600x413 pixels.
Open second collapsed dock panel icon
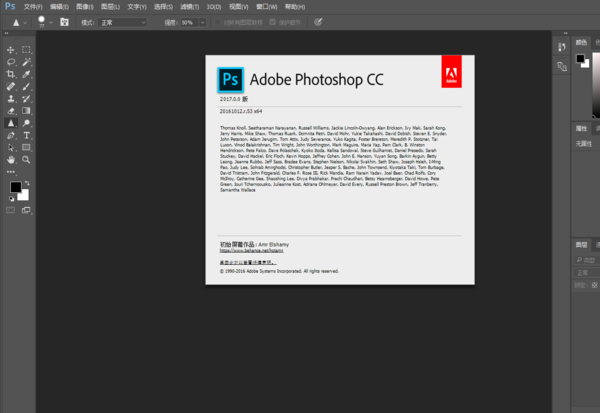[x=561, y=66]
